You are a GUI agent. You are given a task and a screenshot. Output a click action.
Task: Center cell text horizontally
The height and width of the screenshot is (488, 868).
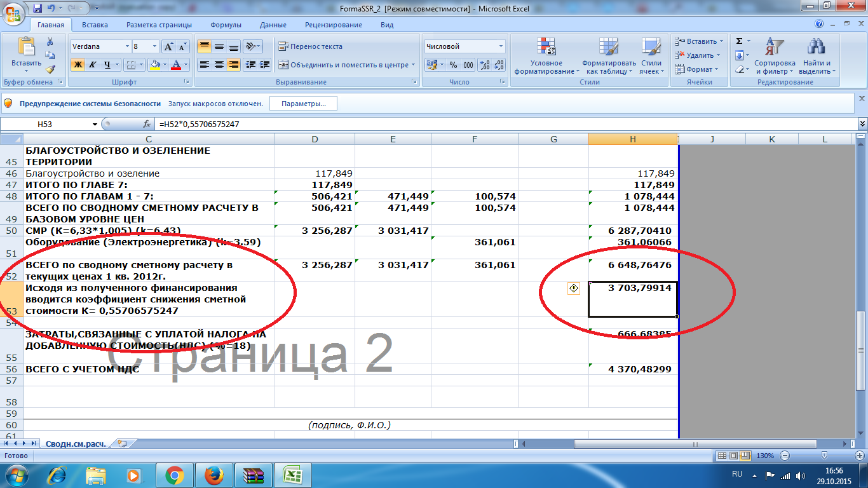pyautogui.click(x=219, y=65)
